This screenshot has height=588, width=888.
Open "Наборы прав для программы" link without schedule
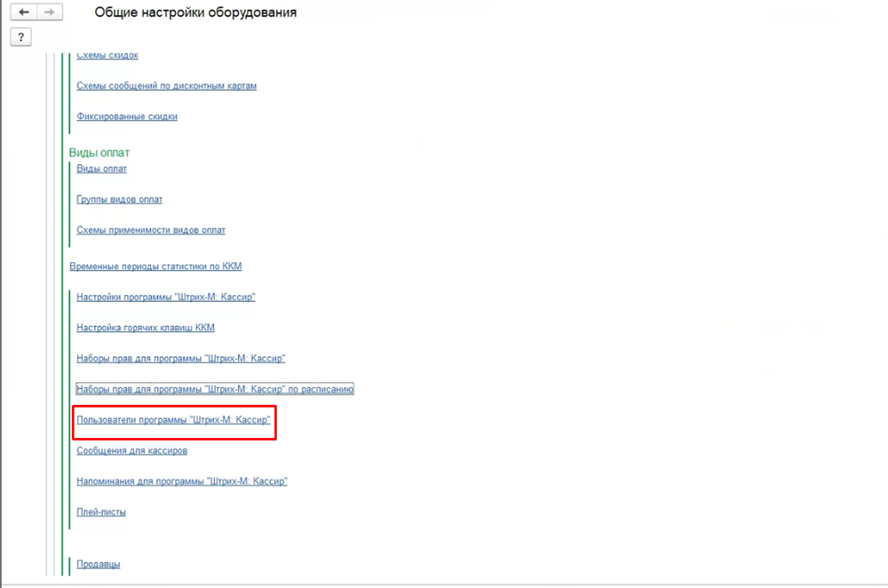click(x=180, y=359)
